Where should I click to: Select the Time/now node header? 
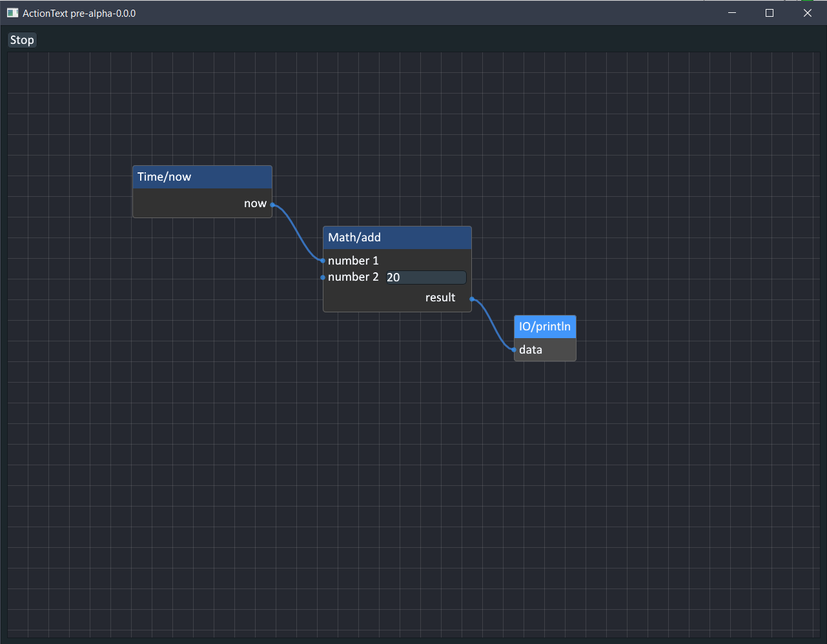(x=202, y=177)
